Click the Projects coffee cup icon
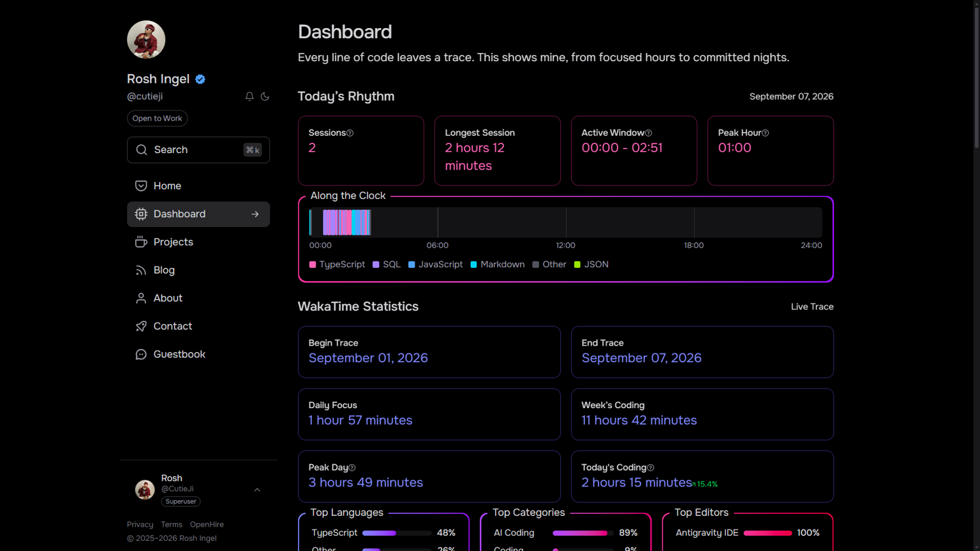Viewport: 980px width, 551px height. 141,242
